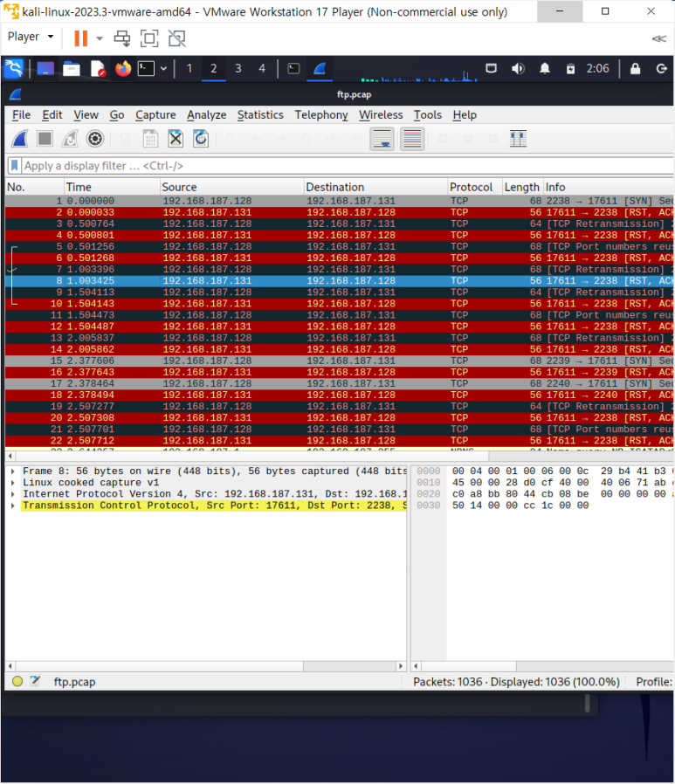Screen dimensions: 675x784
Task: Select packet 15 at time 2.377606
Action: (x=339, y=361)
